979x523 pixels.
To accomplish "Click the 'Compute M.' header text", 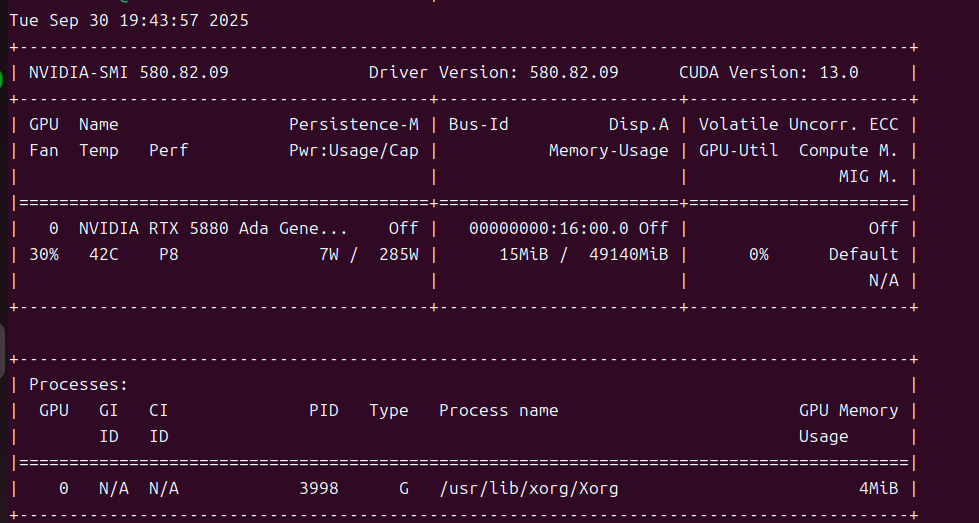I will pos(849,150).
